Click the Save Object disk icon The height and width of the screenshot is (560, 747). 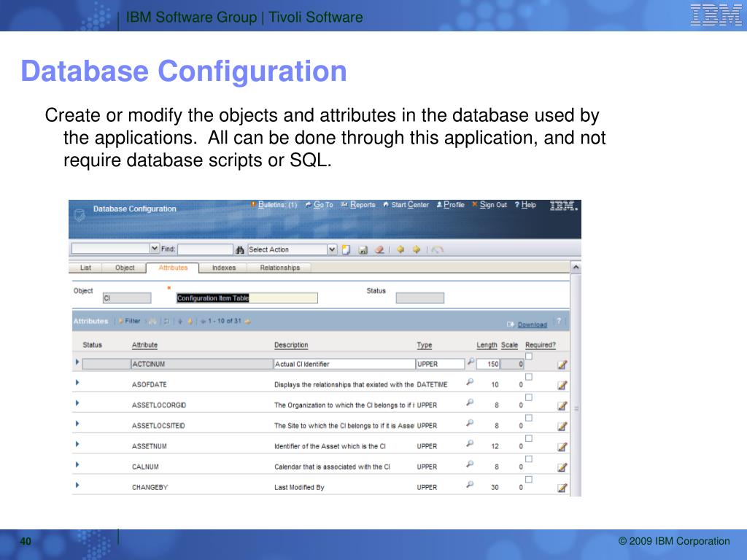(363, 249)
